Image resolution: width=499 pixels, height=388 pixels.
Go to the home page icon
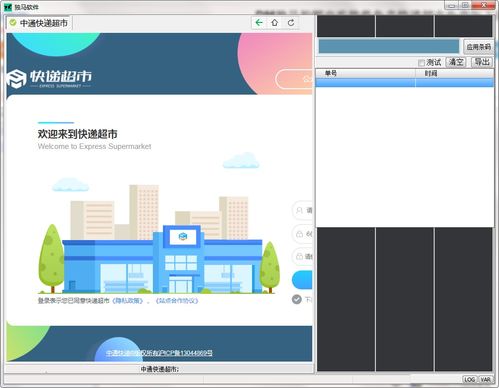pyautogui.click(x=275, y=23)
